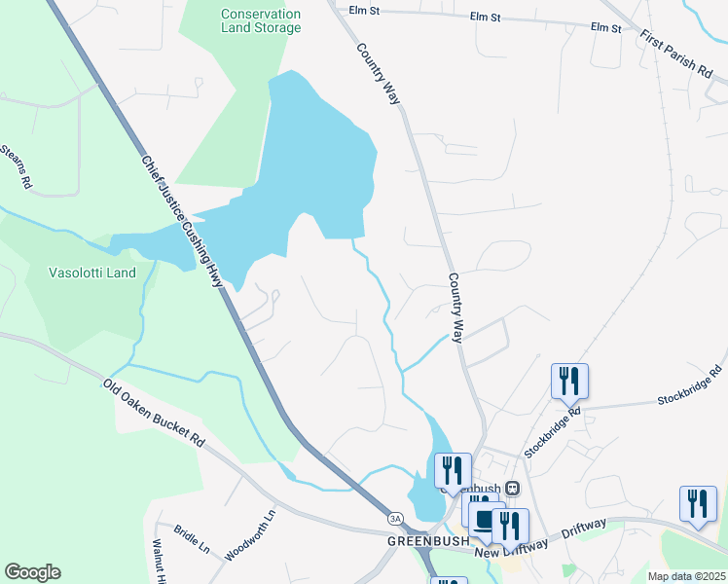Click the restaurant marker above New Driftway label
Viewport: 728px width, 584px height.
click(x=510, y=526)
